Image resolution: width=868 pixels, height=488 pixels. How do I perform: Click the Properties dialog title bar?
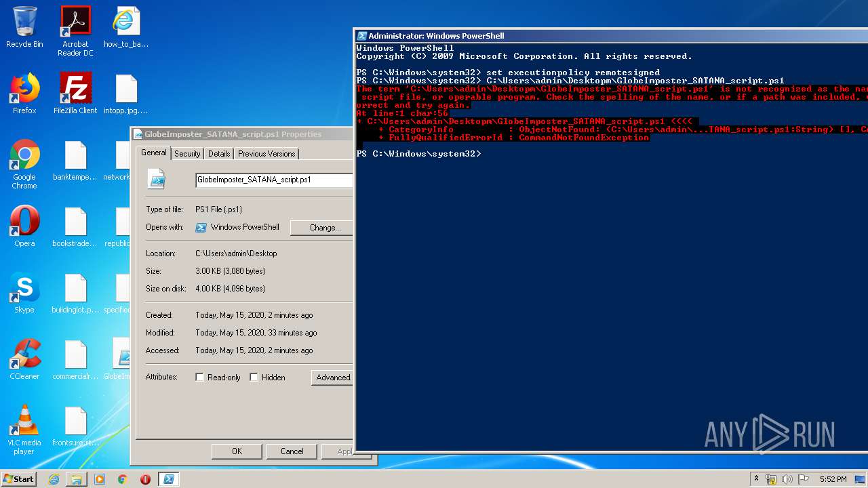241,134
